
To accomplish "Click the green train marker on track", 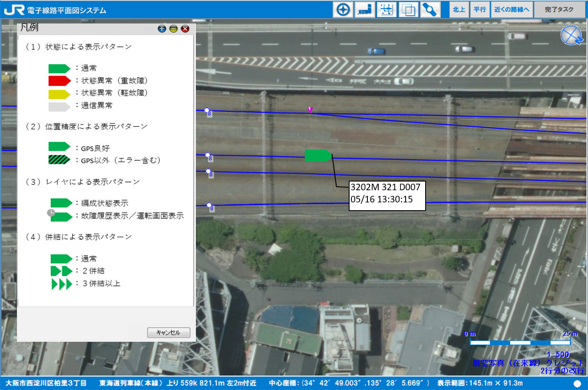I will (x=318, y=155).
